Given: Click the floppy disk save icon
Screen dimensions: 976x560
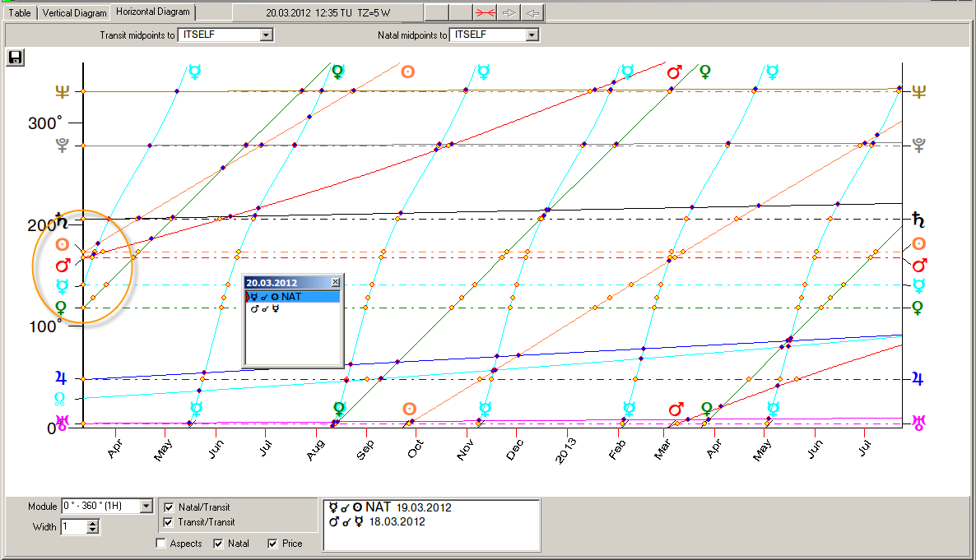Looking at the screenshot, I should coord(15,57).
